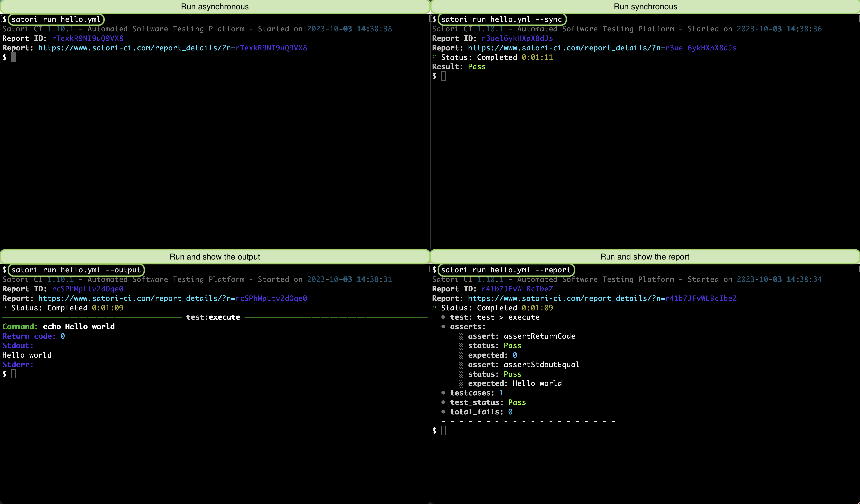Click the 'Hello world' stdout output line
The width and height of the screenshot is (860, 504).
[27, 355]
